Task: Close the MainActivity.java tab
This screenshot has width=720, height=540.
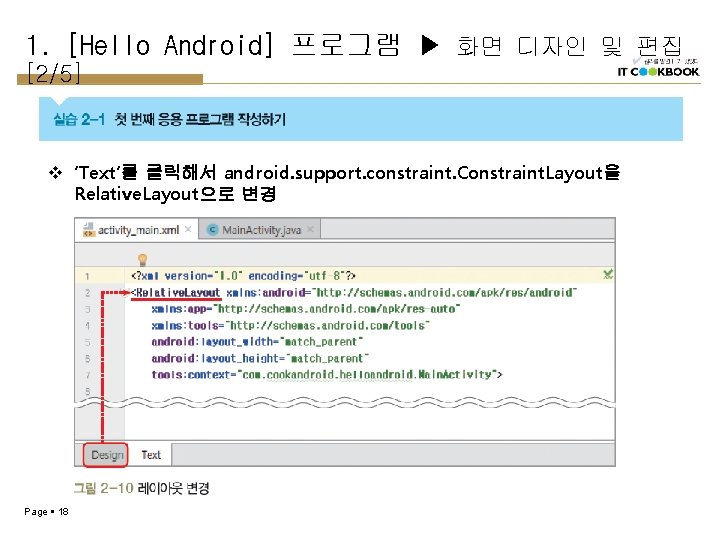Action: click(310, 229)
